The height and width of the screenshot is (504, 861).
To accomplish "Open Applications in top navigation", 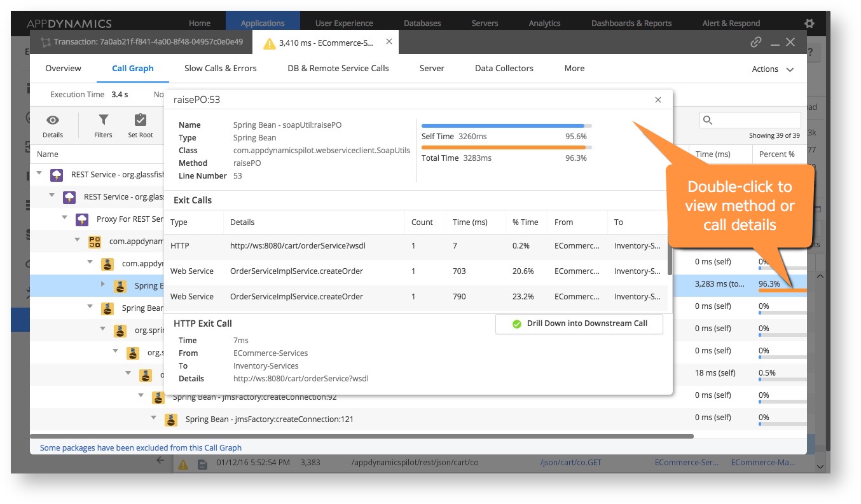I will (263, 23).
